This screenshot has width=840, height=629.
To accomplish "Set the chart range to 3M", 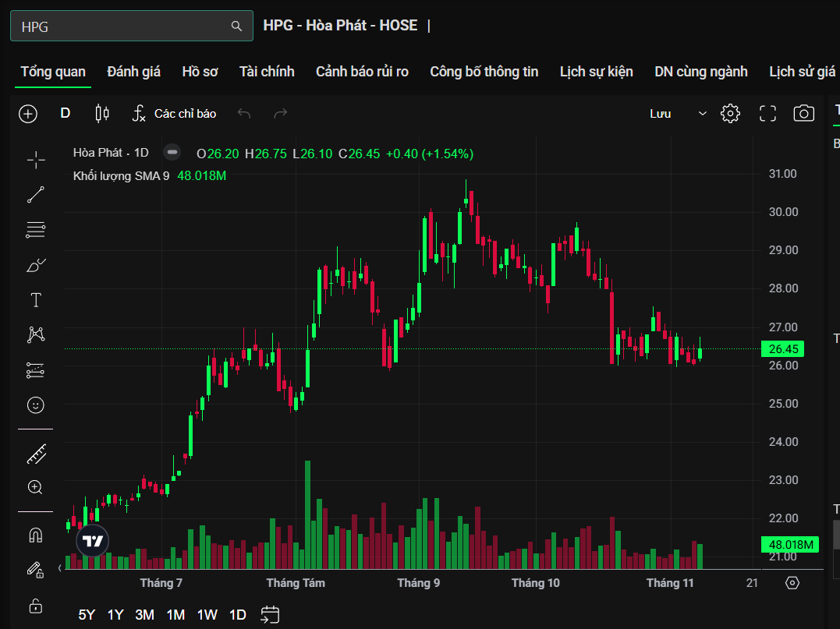I will point(144,614).
